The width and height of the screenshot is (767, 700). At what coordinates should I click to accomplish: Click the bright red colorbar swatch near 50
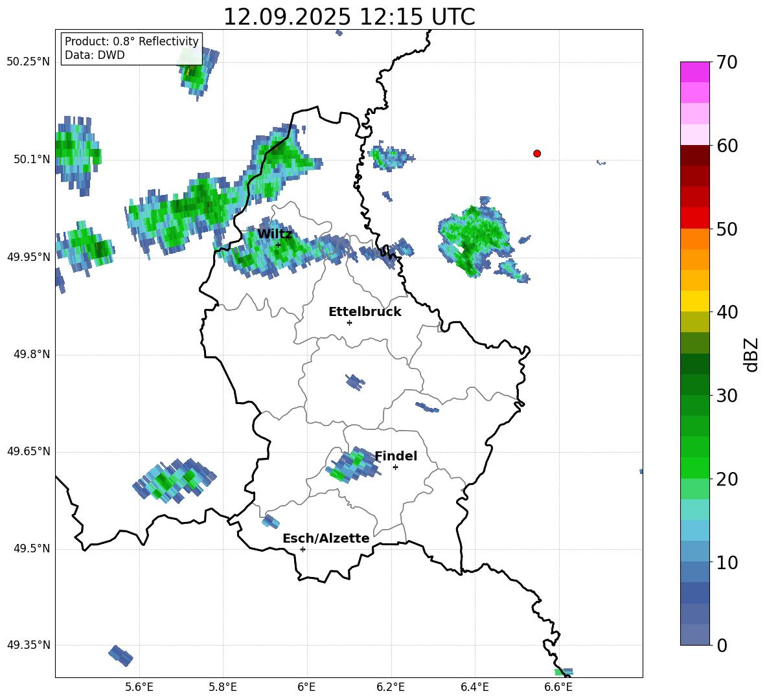694,218
